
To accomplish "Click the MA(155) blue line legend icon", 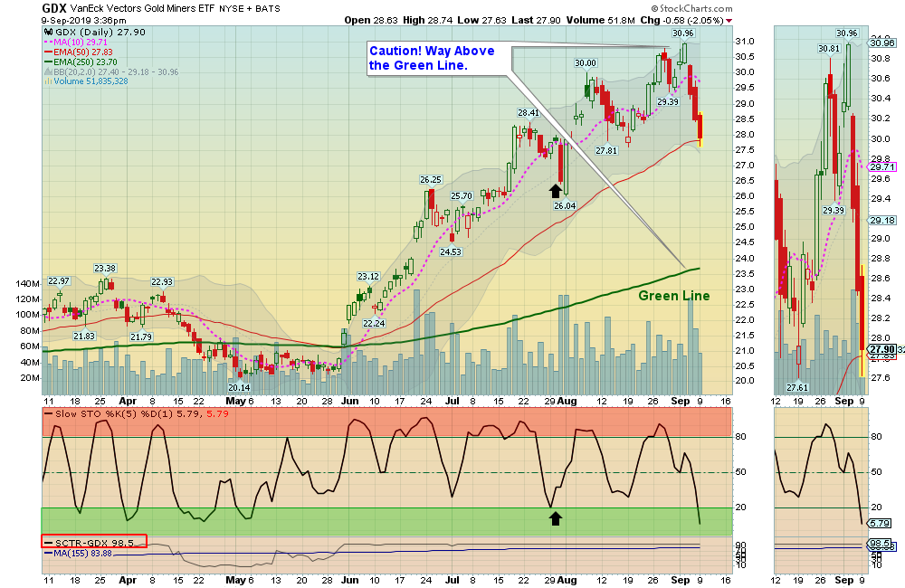I will 48,553.
